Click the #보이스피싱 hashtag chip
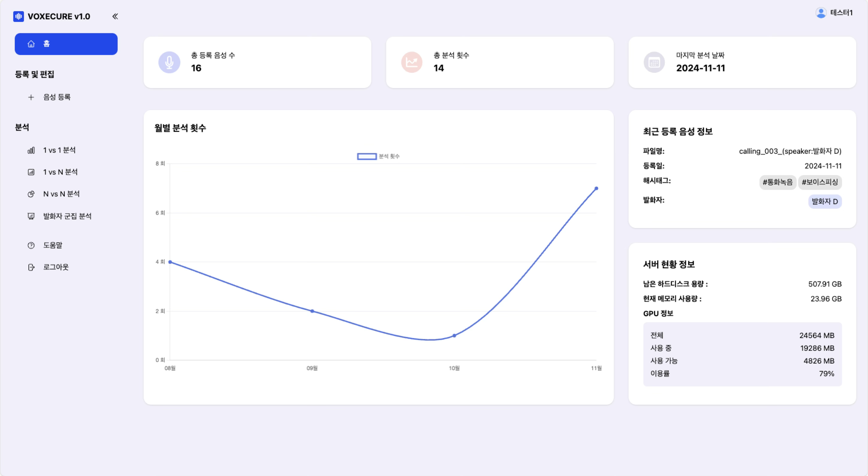868x476 pixels. pos(819,182)
